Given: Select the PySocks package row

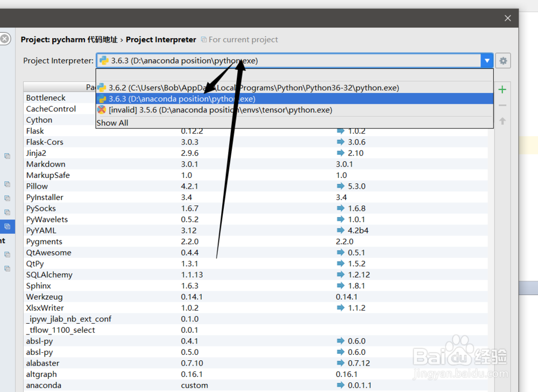Looking at the screenshot, I should tap(256, 208).
